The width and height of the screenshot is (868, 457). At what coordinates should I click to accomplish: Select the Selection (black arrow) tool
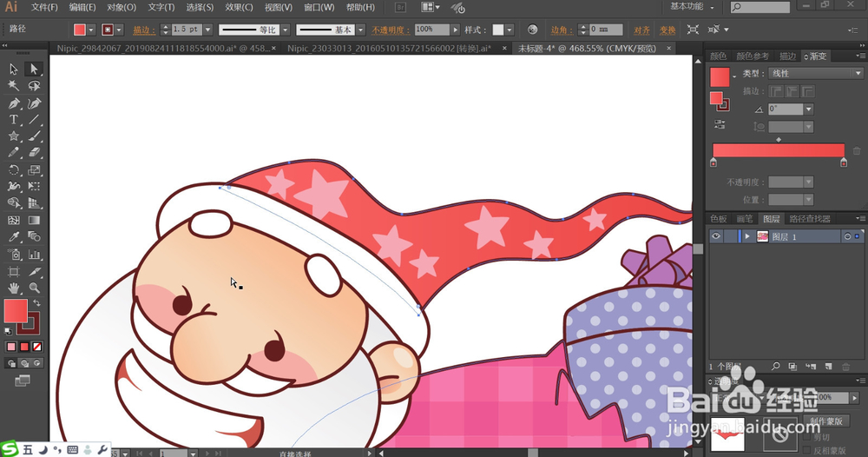[x=14, y=69]
